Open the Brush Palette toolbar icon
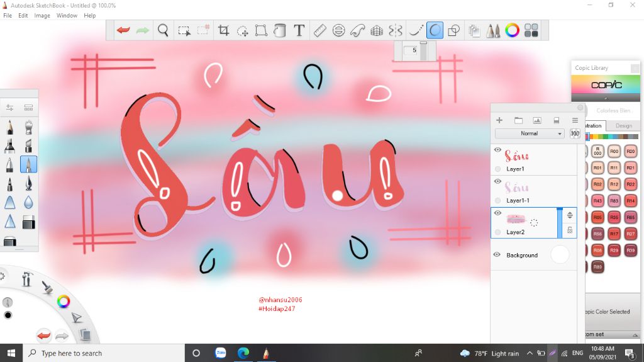 click(493, 30)
